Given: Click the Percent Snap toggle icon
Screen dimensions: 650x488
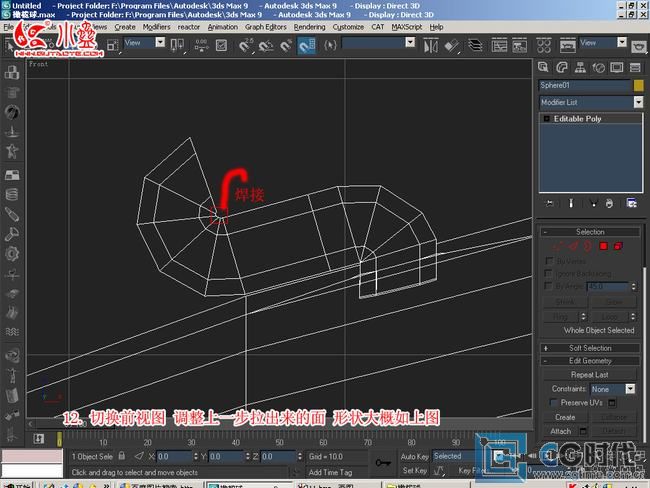Looking at the screenshot, I should pyautogui.click(x=286, y=45).
